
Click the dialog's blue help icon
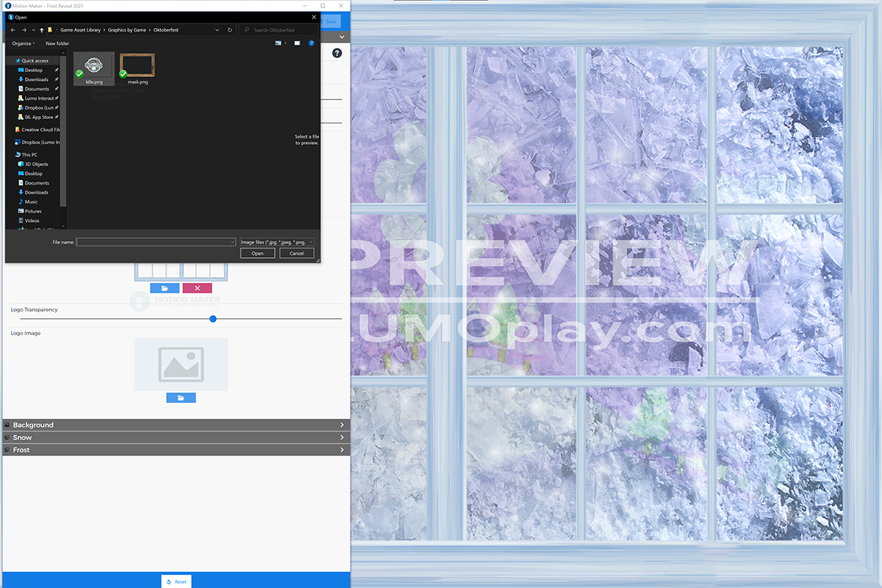click(x=312, y=43)
